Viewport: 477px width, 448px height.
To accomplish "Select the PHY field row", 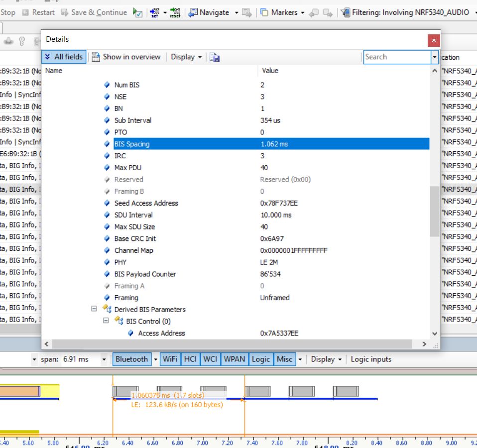I will pyautogui.click(x=120, y=262).
